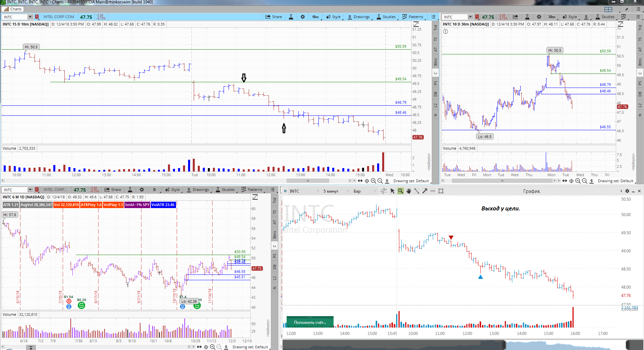Zoom in on the daily chart
Screen dimensions: 644x350
[213, 347]
